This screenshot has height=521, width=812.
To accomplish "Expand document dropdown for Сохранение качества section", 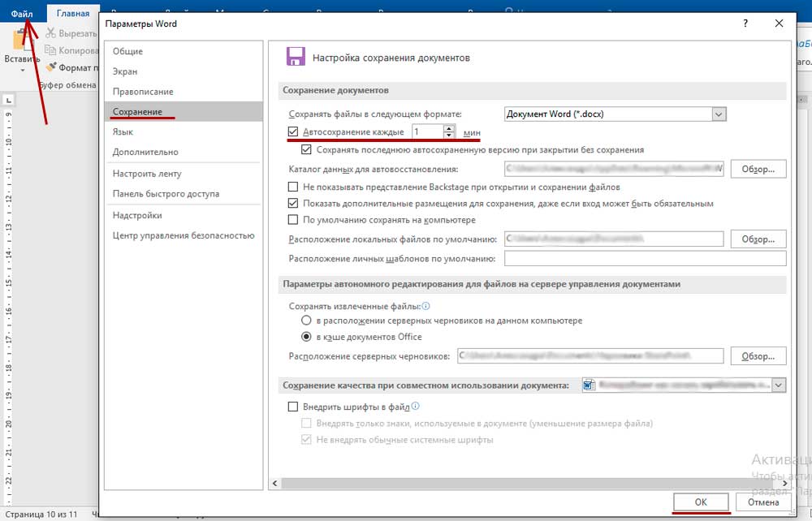I will point(779,385).
